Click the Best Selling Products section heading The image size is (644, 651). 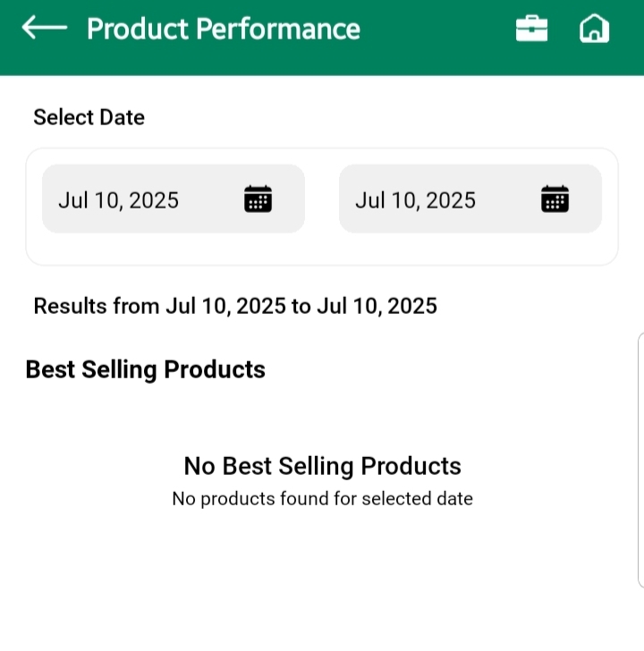point(146,369)
